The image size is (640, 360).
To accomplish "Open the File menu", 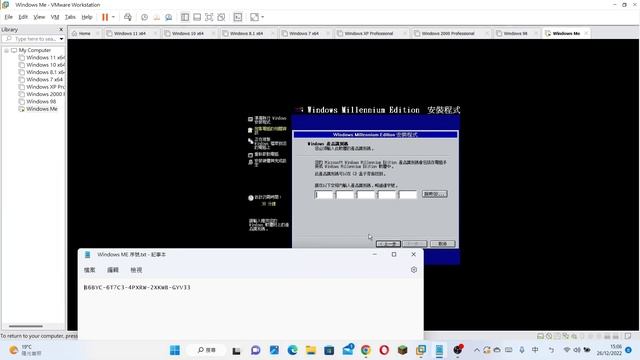I will tap(9, 17).
